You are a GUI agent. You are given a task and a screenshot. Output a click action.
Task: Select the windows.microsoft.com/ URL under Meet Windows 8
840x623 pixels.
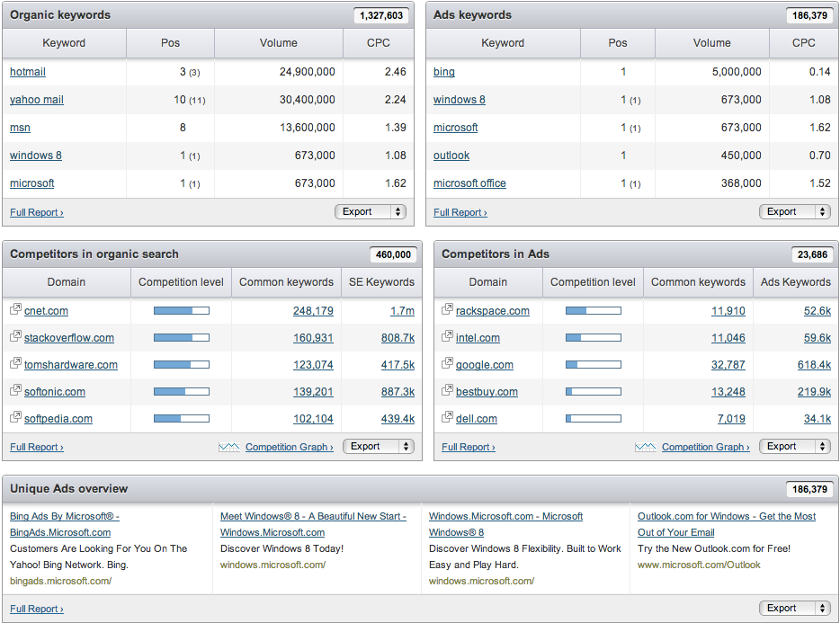pos(273,565)
